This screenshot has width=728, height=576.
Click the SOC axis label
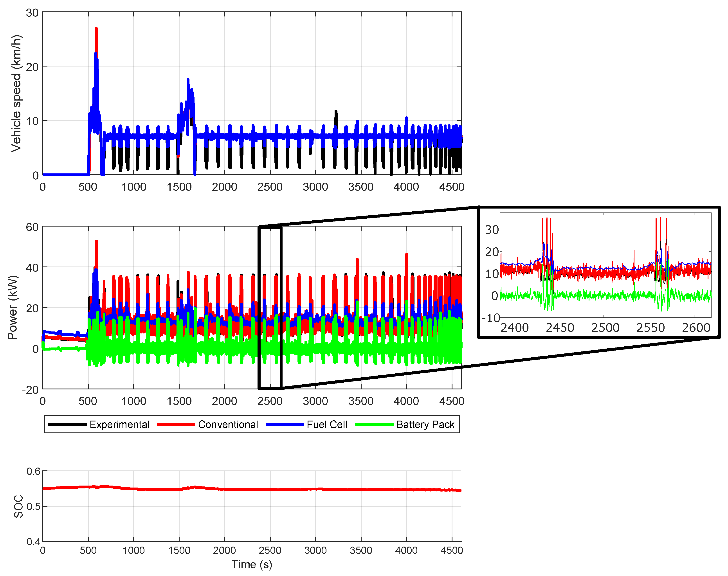(x=18, y=506)
